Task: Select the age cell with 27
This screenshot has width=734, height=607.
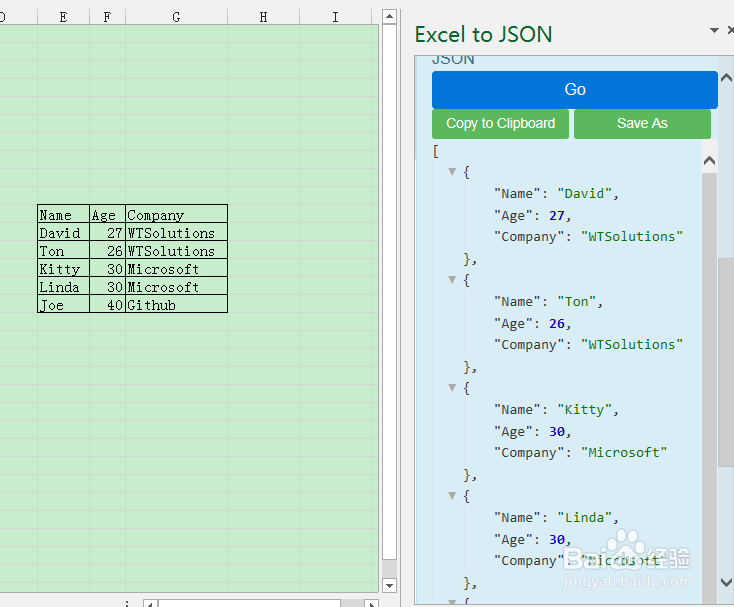Action: click(x=107, y=233)
